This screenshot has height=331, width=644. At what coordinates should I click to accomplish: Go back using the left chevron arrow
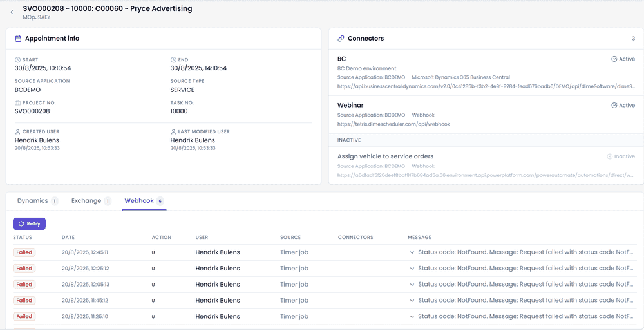click(12, 12)
